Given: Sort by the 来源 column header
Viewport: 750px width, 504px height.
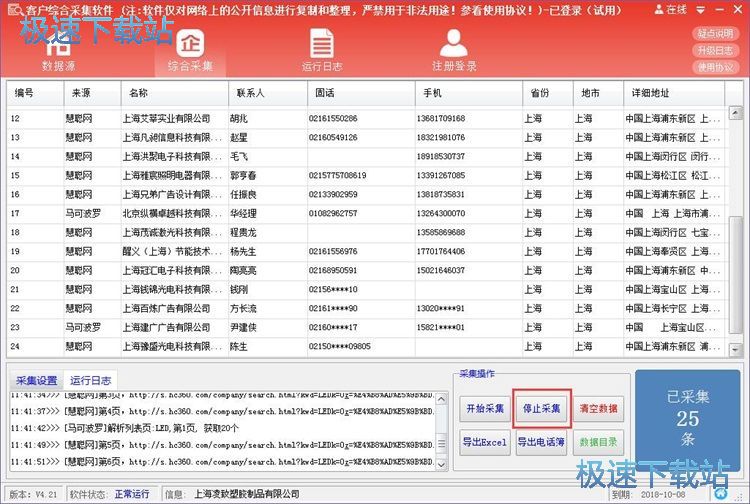Looking at the screenshot, I should click(x=92, y=93).
